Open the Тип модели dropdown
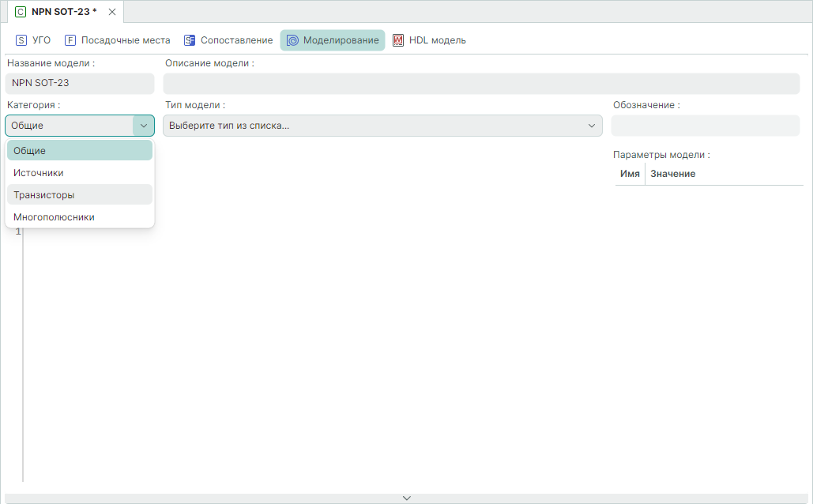 [x=382, y=126]
